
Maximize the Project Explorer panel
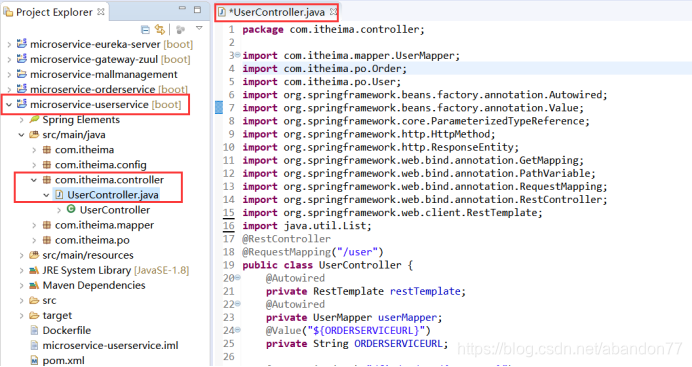[x=197, y=9]
